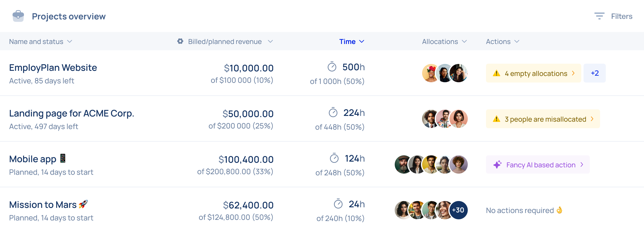
Task: Click the +2 button on EmployPlan Website row
Action: pos(595,73)
